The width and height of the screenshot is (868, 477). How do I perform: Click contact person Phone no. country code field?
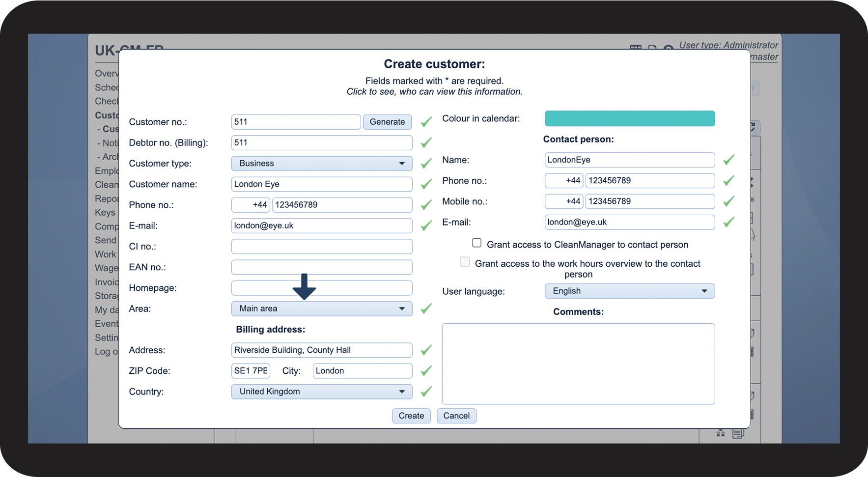click(564, 180)
